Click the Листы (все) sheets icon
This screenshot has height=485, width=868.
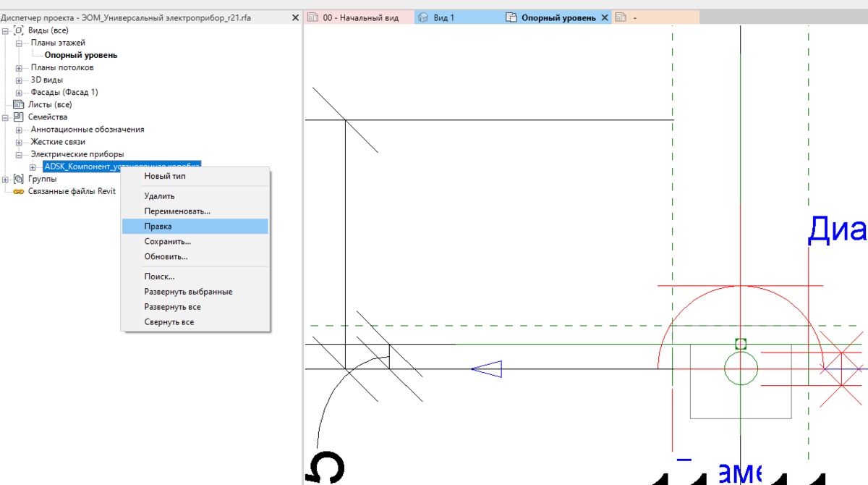(x=19, y=104)
